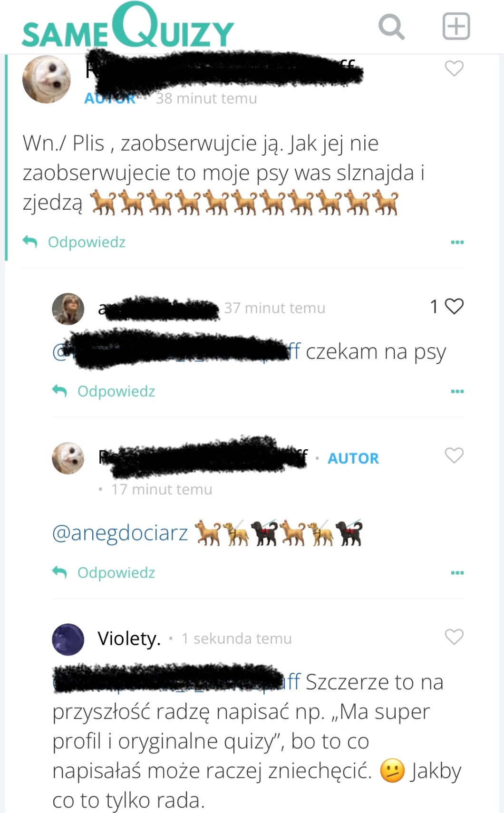Open the Violety. username profile
Screen dimensions: 504x813
[129, 639]
